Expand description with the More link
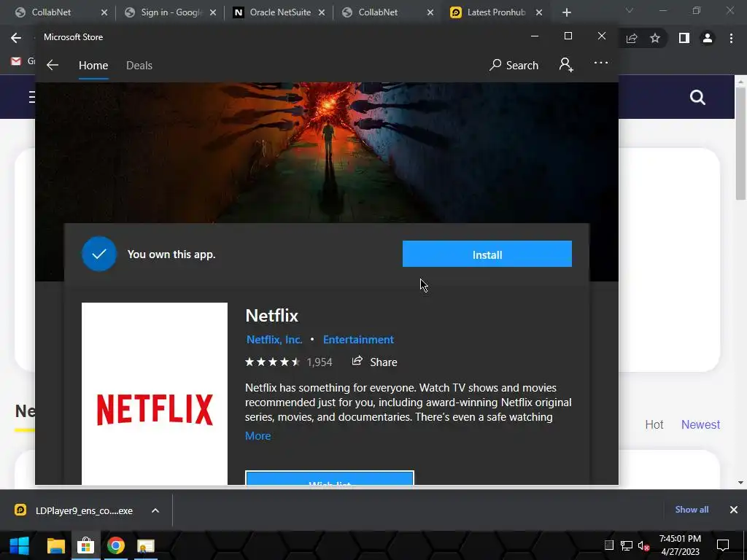 point(258,436)
